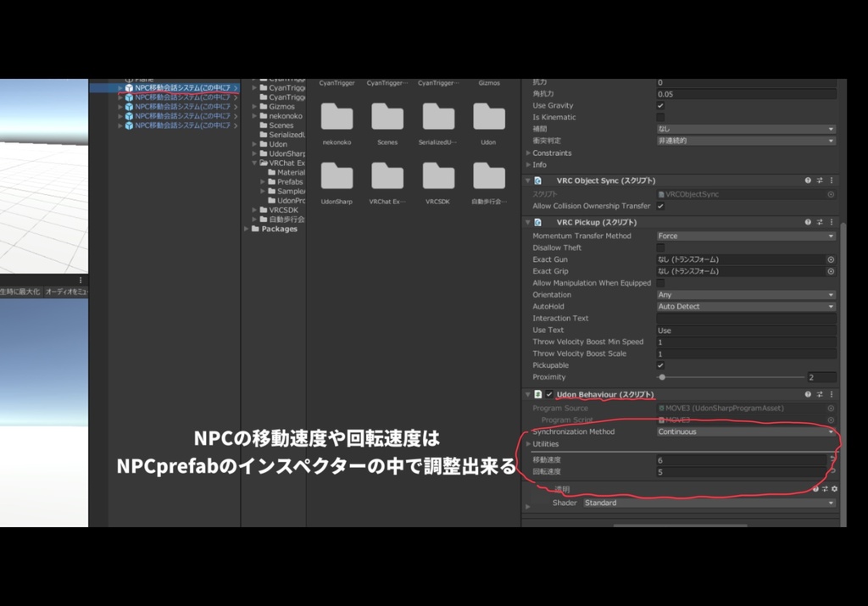Open the three-dot menu of Udon Behaviour
This screenshot has width=868, height=606.
(831, 395)
